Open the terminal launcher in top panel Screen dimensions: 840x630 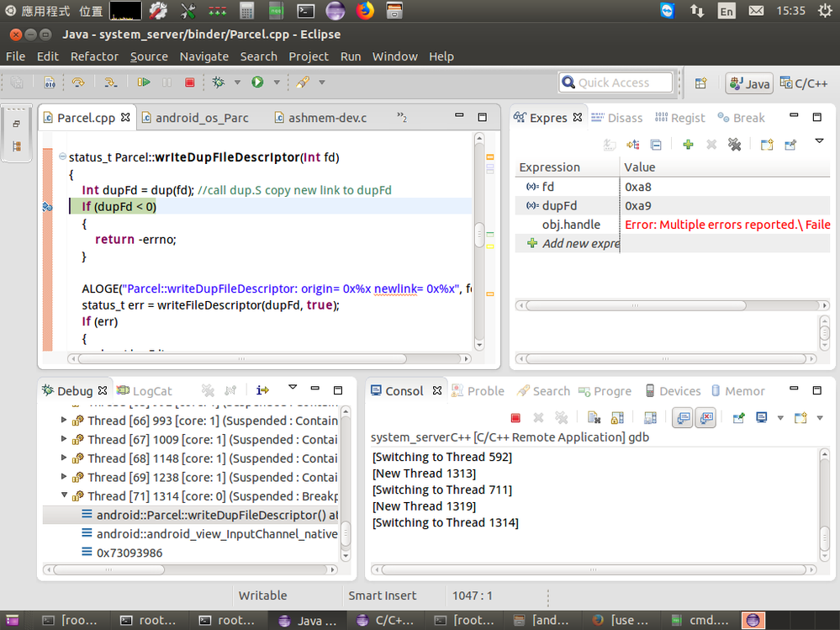(x=306, y=11)
